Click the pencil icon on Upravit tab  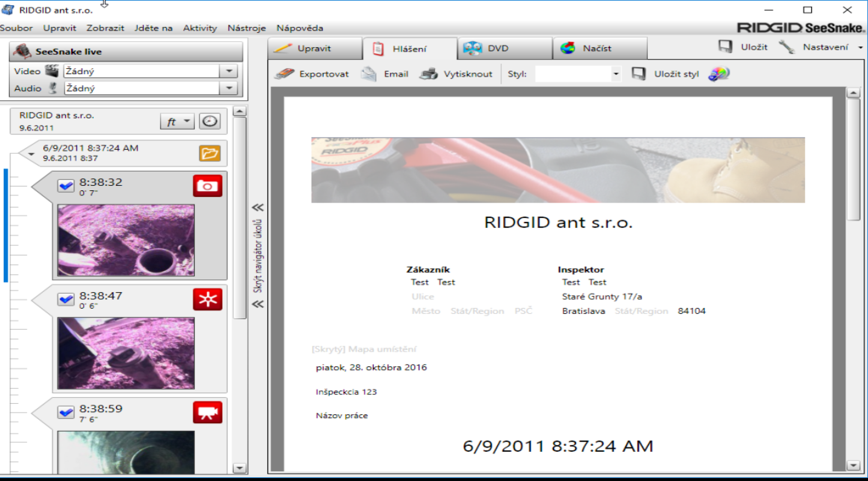283,48
